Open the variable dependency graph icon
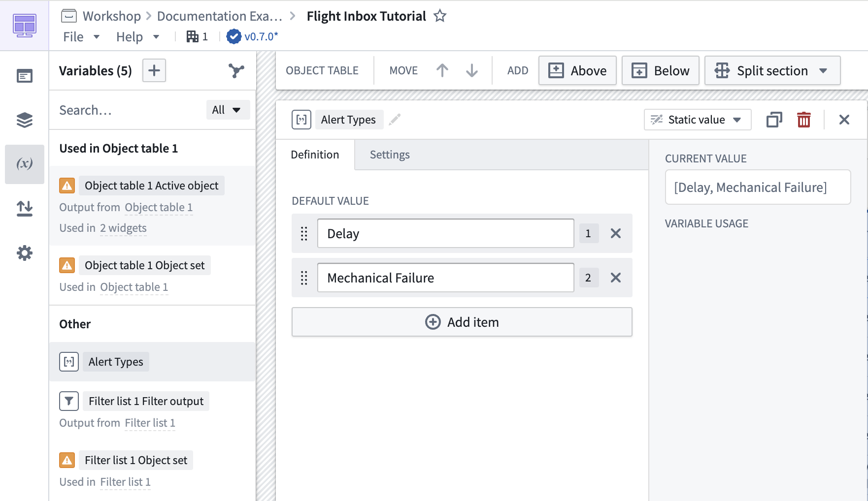 click(x=236, y=71)
